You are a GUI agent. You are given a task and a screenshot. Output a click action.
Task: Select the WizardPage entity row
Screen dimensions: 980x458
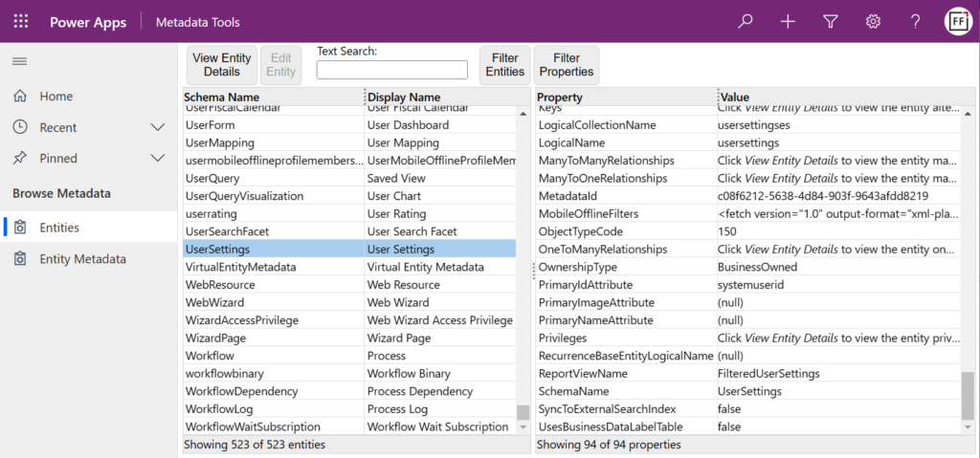pyautogui.click(x=349, y=338)
